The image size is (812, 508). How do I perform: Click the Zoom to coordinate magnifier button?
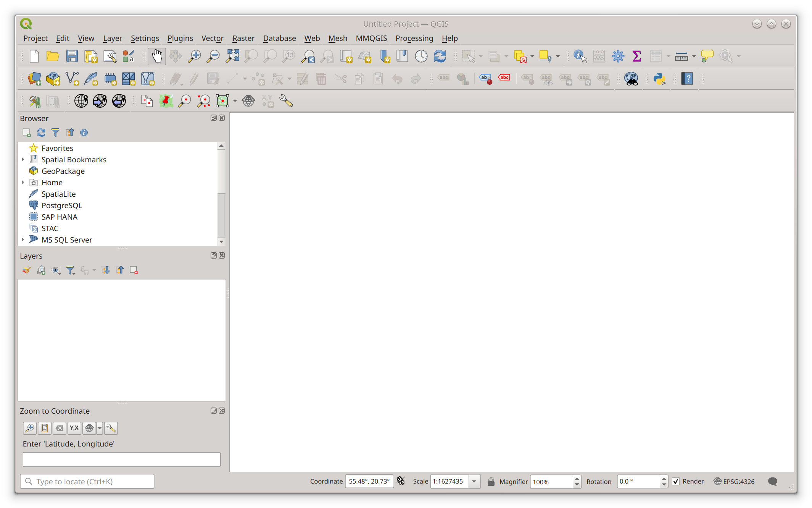point(30,428)
